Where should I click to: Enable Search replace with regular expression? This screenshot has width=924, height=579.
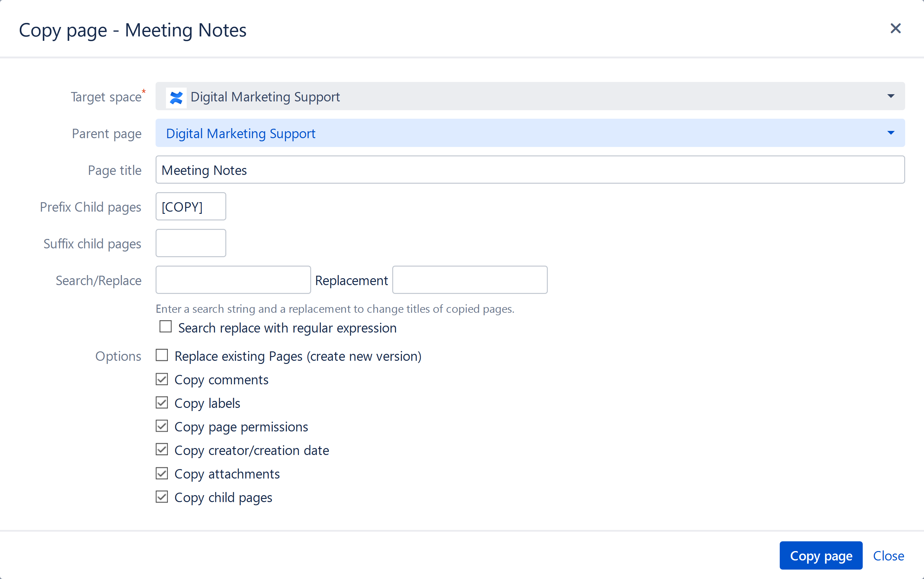(x=166, y=327)
